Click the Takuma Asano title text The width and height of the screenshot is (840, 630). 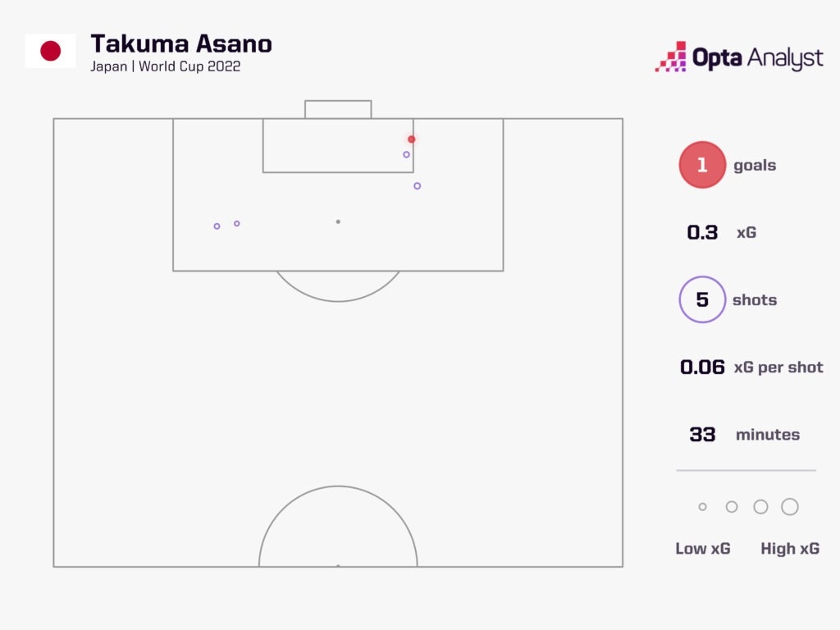pos(181,44)
